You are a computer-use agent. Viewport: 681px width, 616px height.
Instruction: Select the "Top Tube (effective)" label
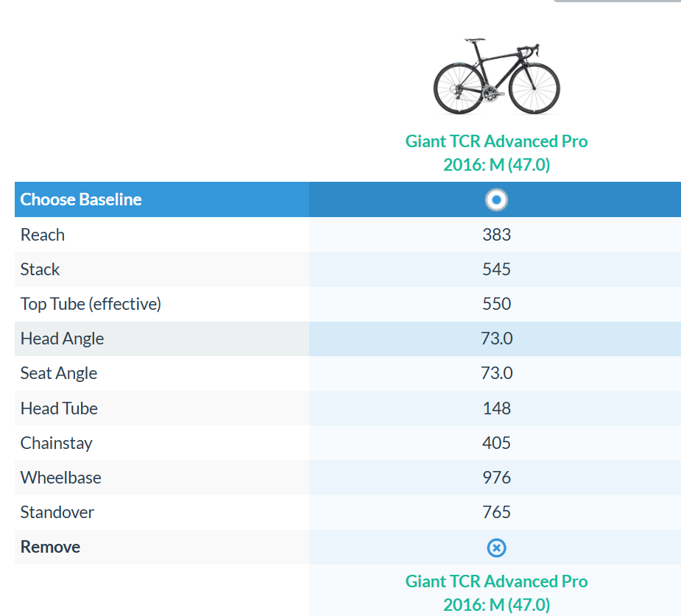click(x=91, y=304)
